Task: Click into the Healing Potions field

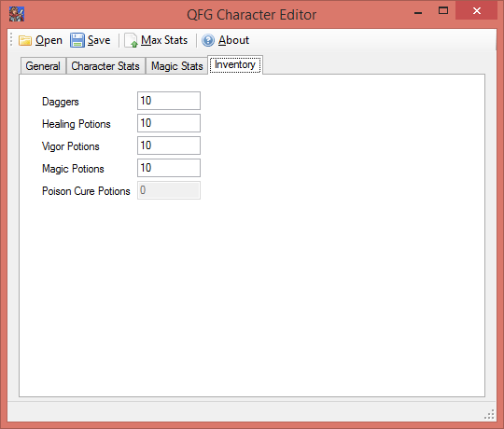Action: coord(169,123)
